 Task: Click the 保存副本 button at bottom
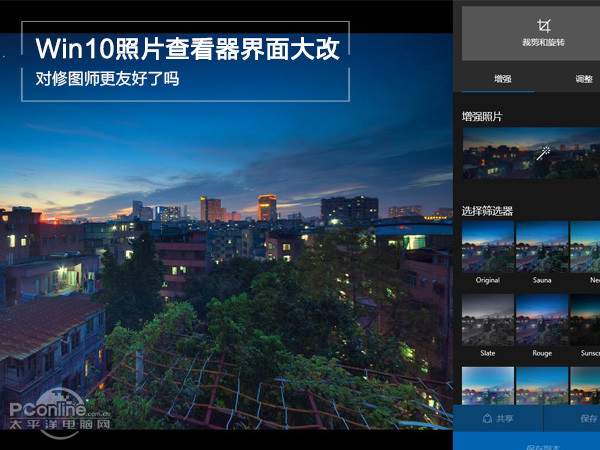[x=540, y=444]
